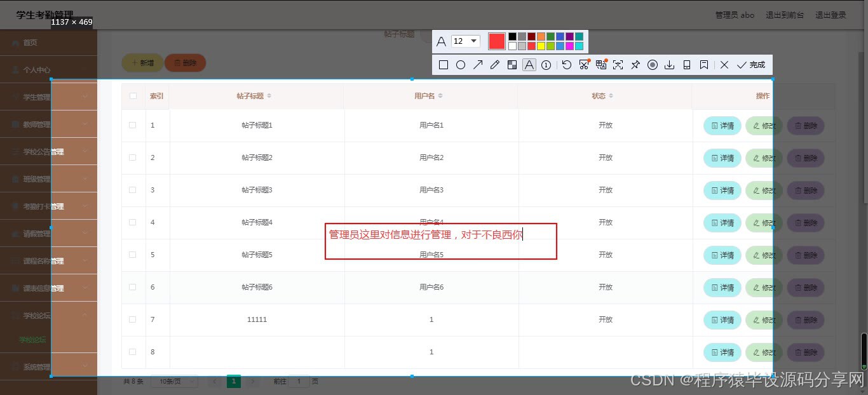Viewport: 868px width, 395px height.
Task: Sort the table by 状态 column
Action: (611, 96)
